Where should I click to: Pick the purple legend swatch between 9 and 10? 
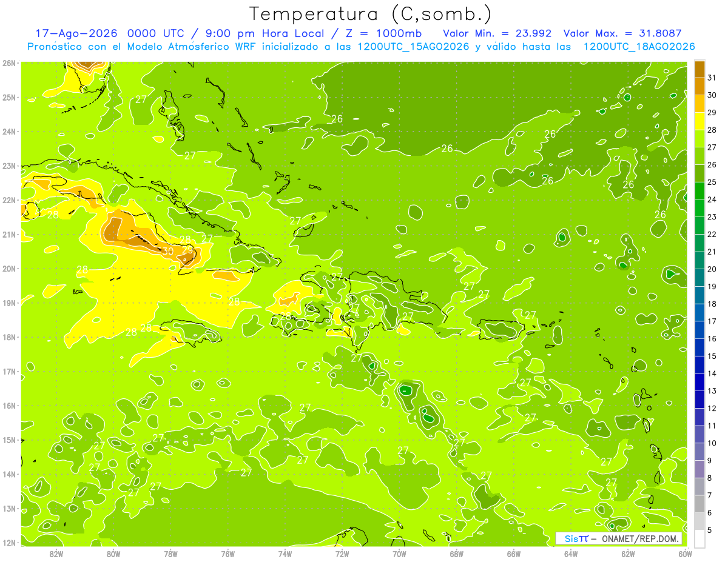tap(699, 452)
